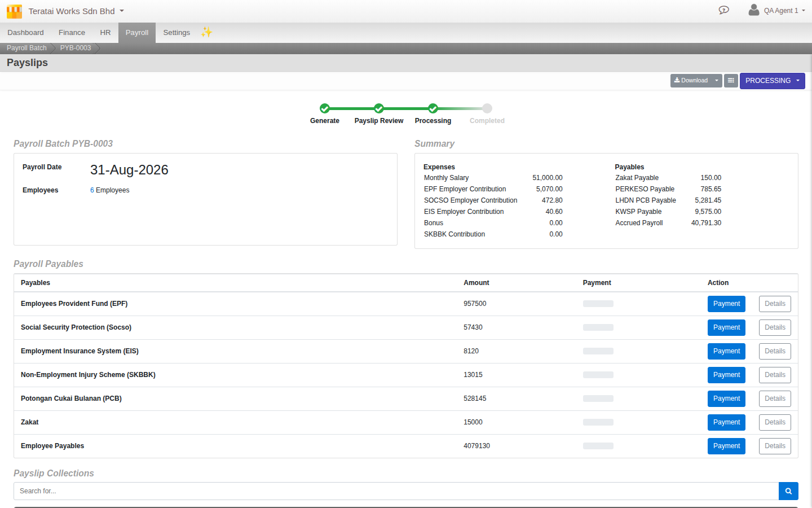Screen dimensions: 812x508
Task: Select the Payroll tab
Action: point(137,33)
